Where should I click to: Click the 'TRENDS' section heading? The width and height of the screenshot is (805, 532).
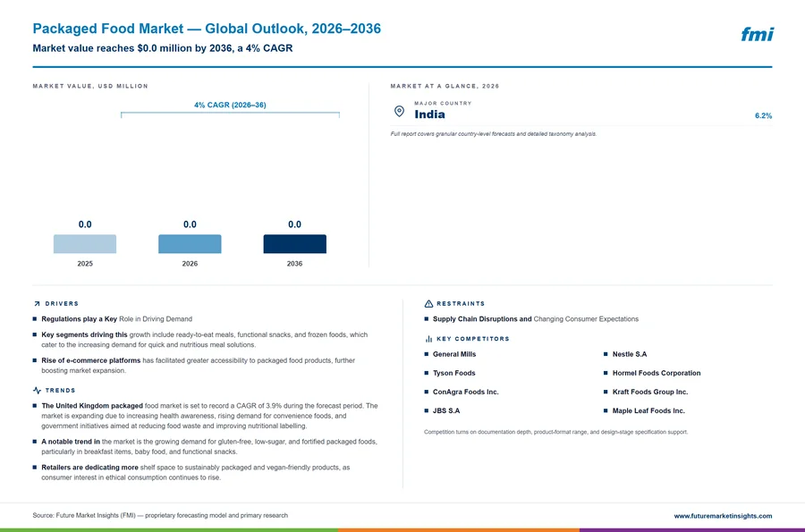pos(60,391)
